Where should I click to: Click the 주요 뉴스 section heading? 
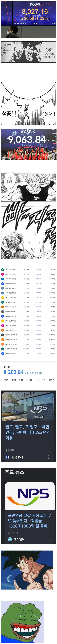(15, 472)
